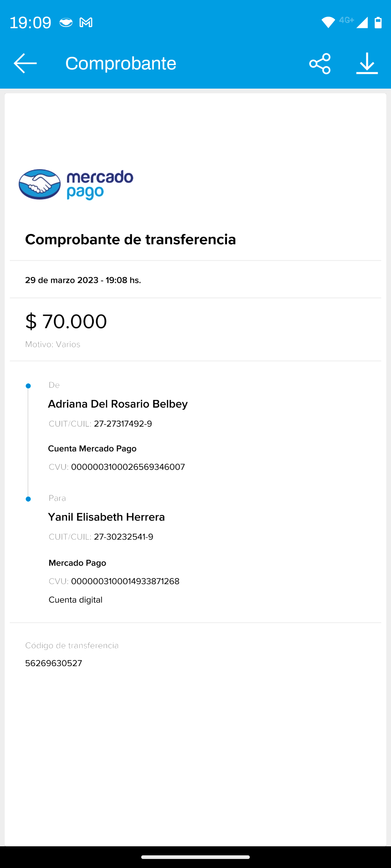This screenshot has height=868, width=391.
Task: Tap the battery status icon
Action: pyautogui.click(x=378, y=22)
